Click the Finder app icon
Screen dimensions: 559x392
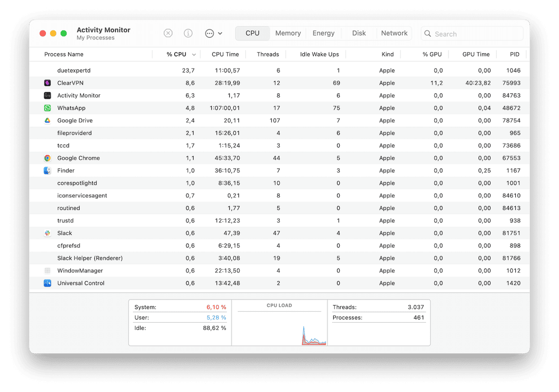(47, 170)
